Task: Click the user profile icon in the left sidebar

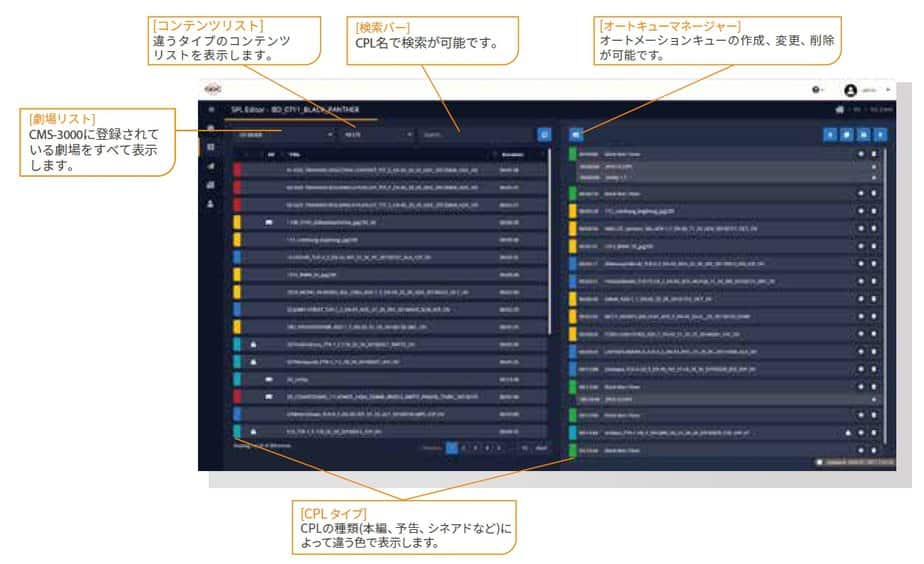Action: pos(210,204)
